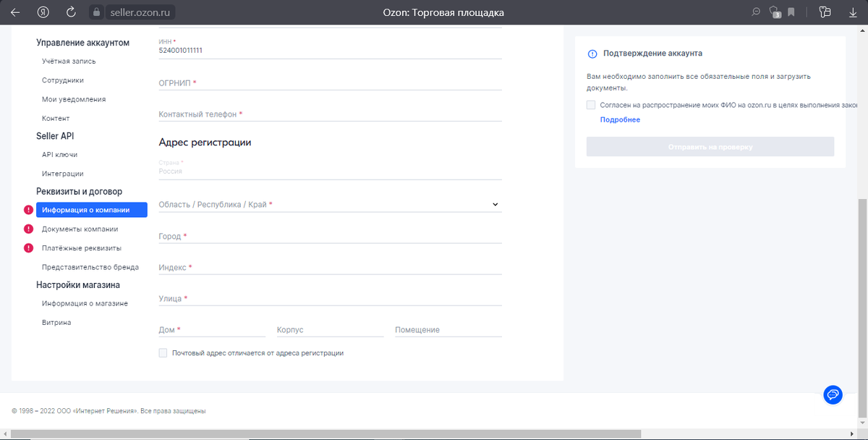Open Информация о магазине
Image resolution: width=868 pixels, height=440 pixels.
(85, 303)
